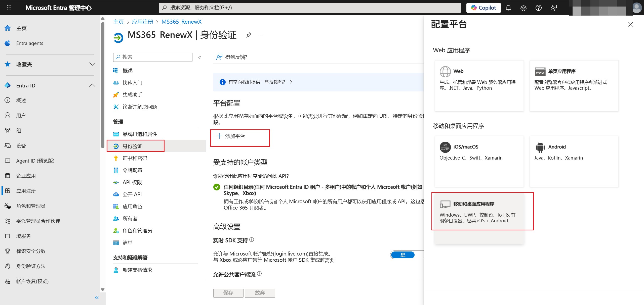This screenshot has width=644, height=305.
Task: Open the notifications bell icon
Action: [508, 8]
